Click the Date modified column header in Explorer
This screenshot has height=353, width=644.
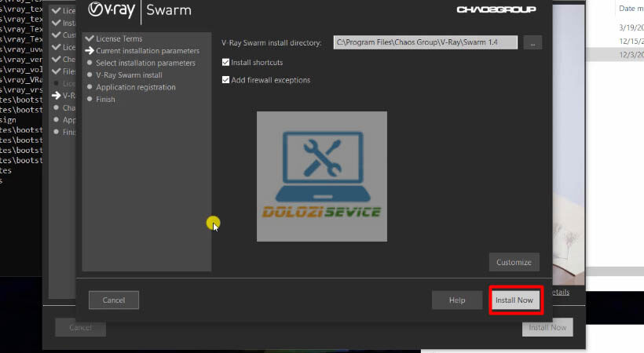point(630,9)
